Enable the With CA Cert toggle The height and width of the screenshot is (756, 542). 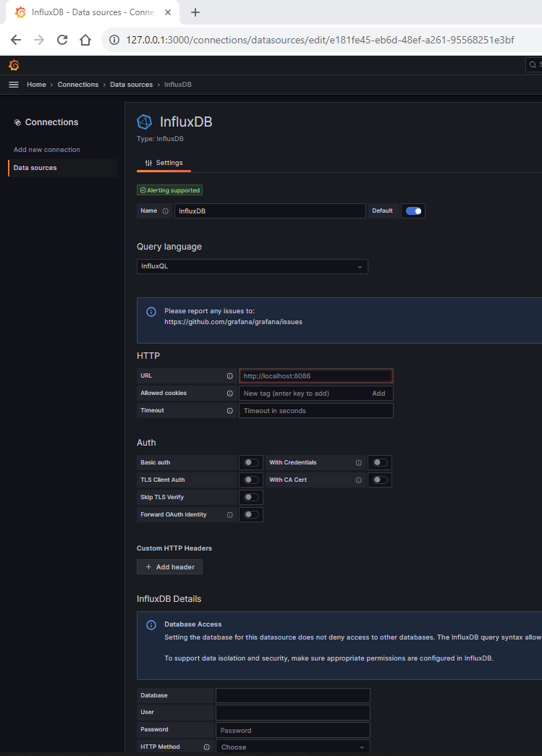[380, 480]
